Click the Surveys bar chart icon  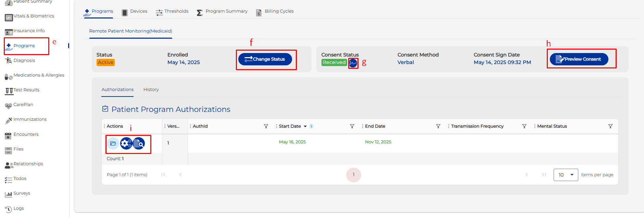(x=9, y=195)
